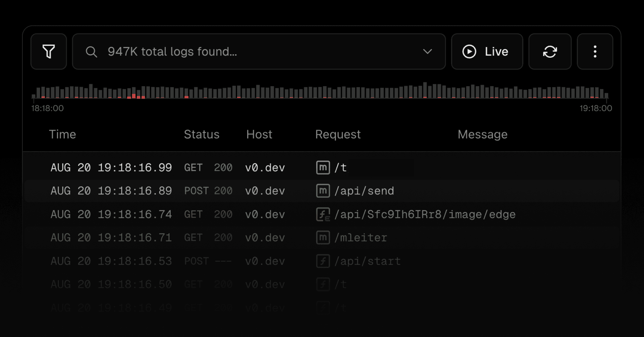Open the /api/Sfc9Ih6IRr8/image/edge request path
644x337 pixels.
coord(425,214)
